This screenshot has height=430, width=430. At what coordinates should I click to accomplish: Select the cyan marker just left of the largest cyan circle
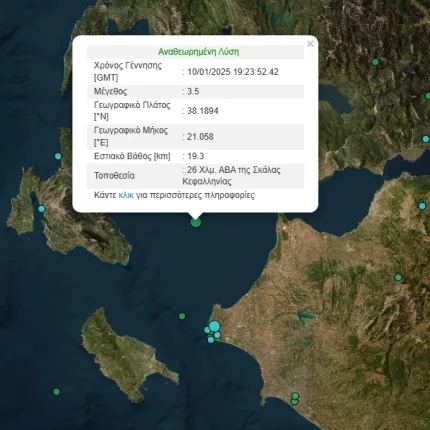207,330
